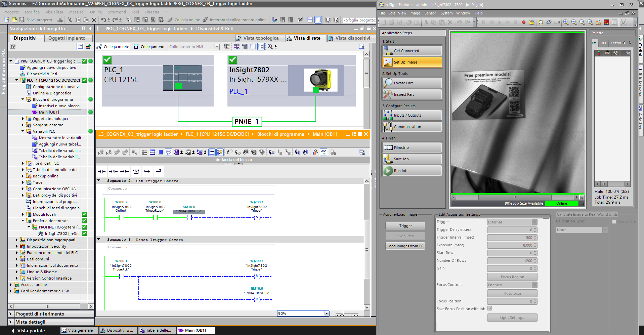
Task: Click the Communication step button
Action: point(412,127)
